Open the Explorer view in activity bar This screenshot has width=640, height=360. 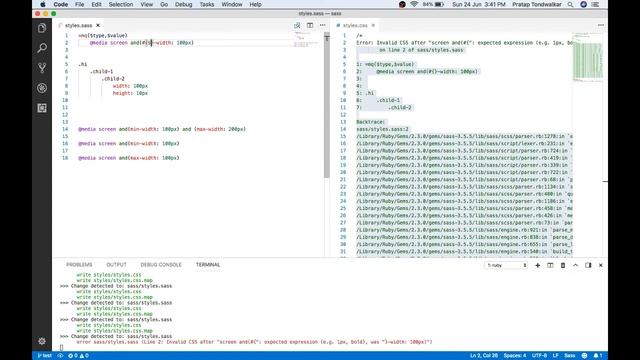(x=42, y=28)
